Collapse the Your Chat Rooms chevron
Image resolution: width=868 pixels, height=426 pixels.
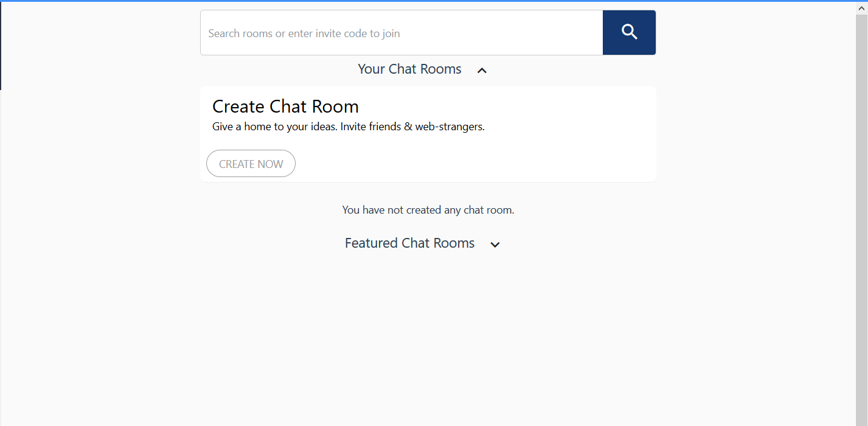tap(482, 71)
